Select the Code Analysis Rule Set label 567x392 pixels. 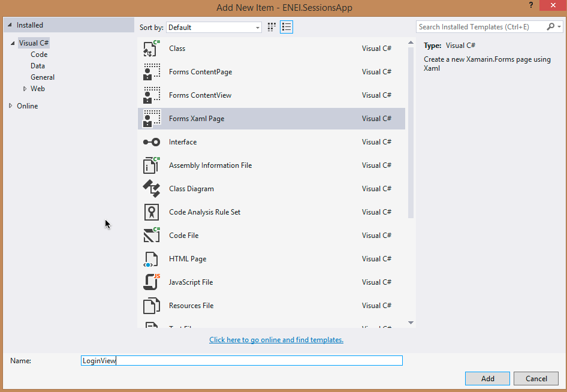[204, 212]
